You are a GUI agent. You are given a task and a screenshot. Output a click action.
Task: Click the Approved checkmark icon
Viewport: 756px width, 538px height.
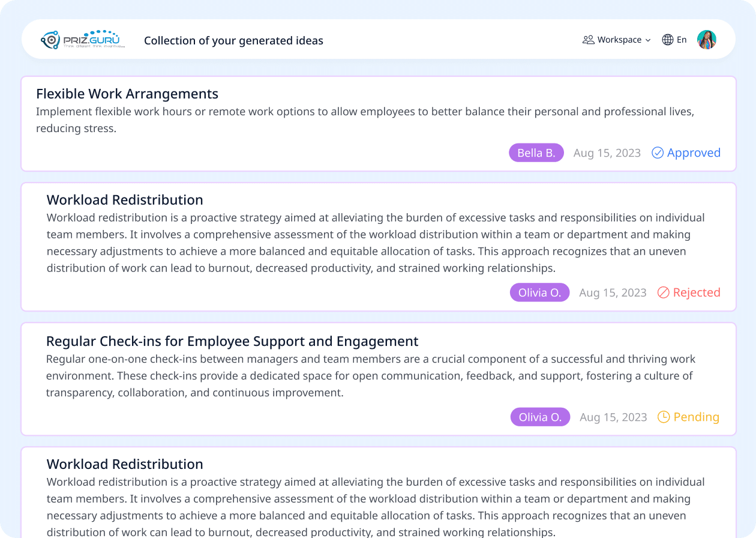[658, 153]
